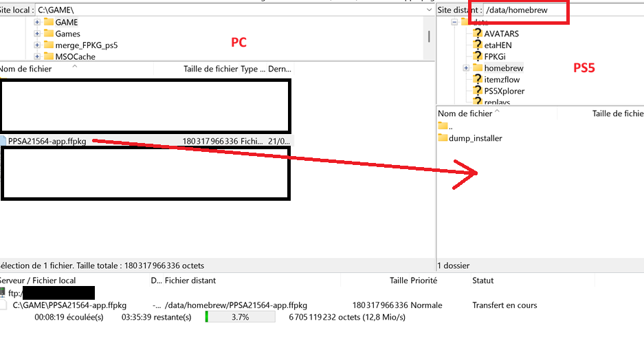Select FPKGi in the remote tree
The image size is (644, 363).
[x=494, y=56]
